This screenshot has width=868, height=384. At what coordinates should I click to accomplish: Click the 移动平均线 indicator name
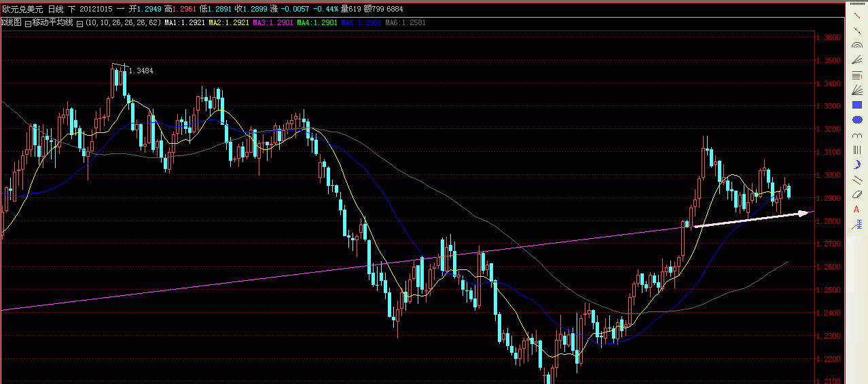click(52, 22)
